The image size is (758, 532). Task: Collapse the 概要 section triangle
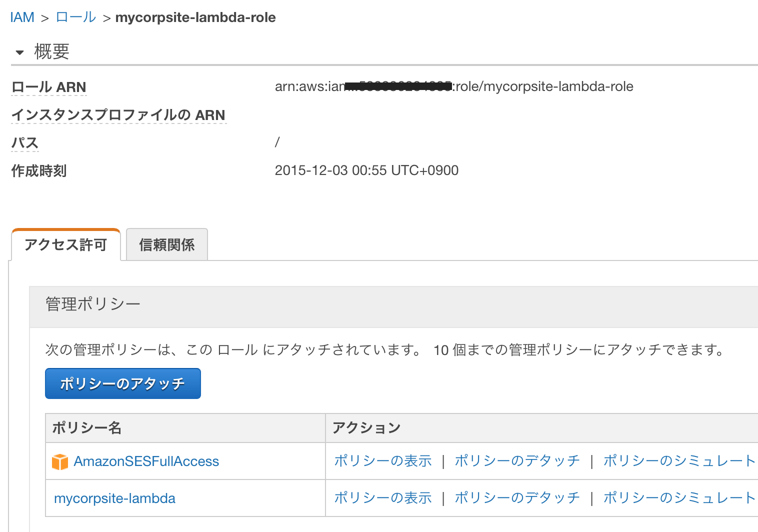[19, 52]
